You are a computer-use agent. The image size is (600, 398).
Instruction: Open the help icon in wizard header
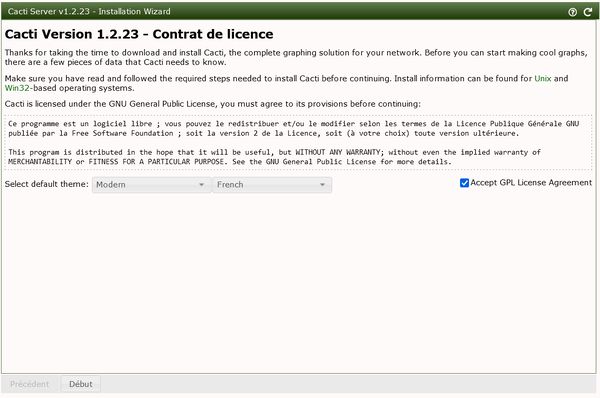click(x=572, y=12)
